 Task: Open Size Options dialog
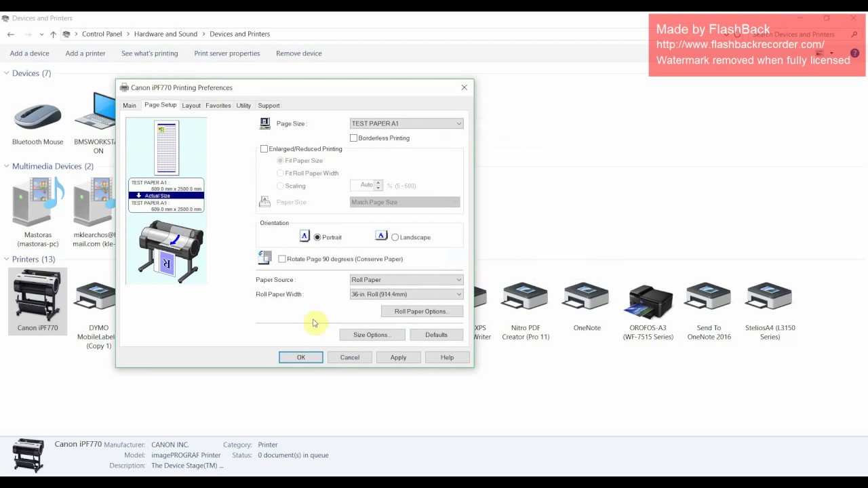(372, 334)
